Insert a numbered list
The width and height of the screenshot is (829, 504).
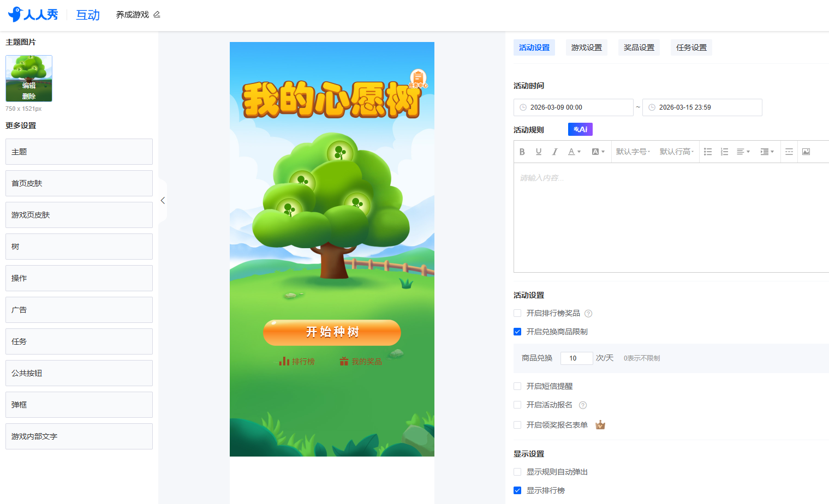point(724,152)
